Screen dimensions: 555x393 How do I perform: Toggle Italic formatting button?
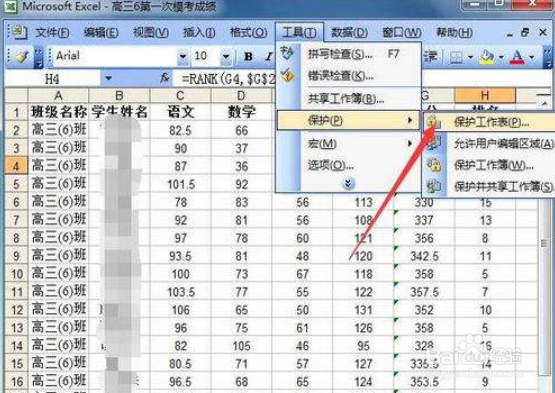(269, 56)
